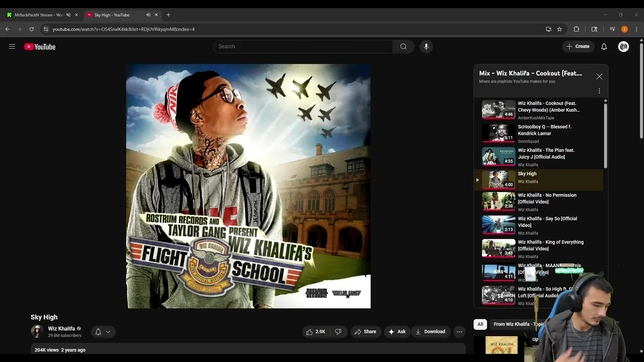Open Chrome three-dot menu

pos(636,29)
